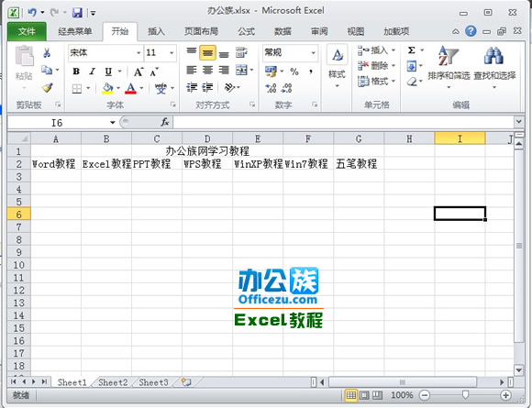This screenshot has height=408, width=532.
Task: Open Sort and Filter (排序和筛选)
Action: pos(449,67)
